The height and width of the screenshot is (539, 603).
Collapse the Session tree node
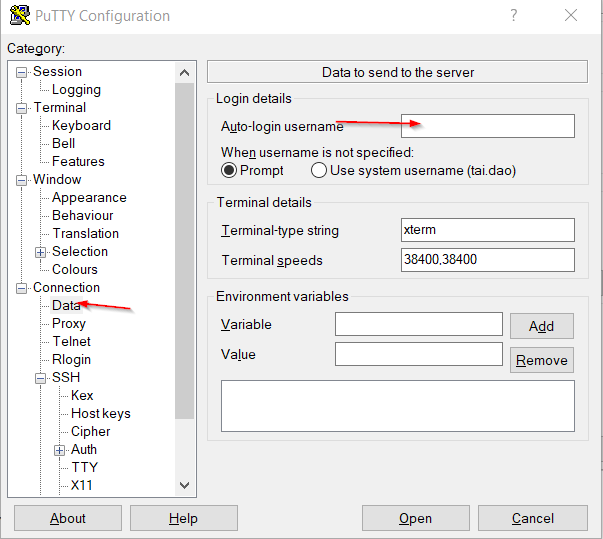[x=22, y=72]
